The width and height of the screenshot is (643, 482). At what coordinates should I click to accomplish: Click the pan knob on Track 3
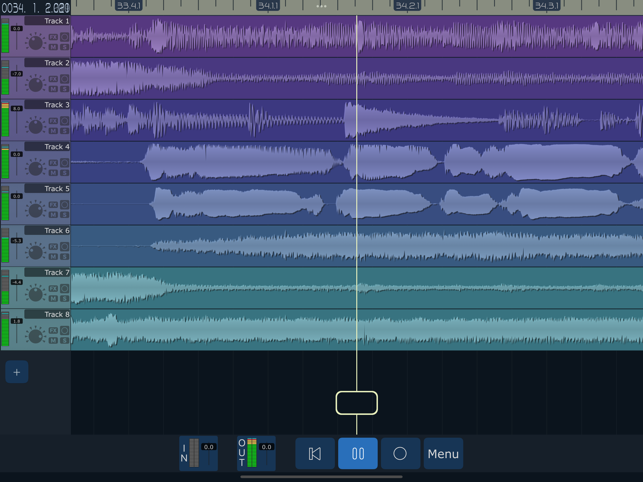pos(36,126)
